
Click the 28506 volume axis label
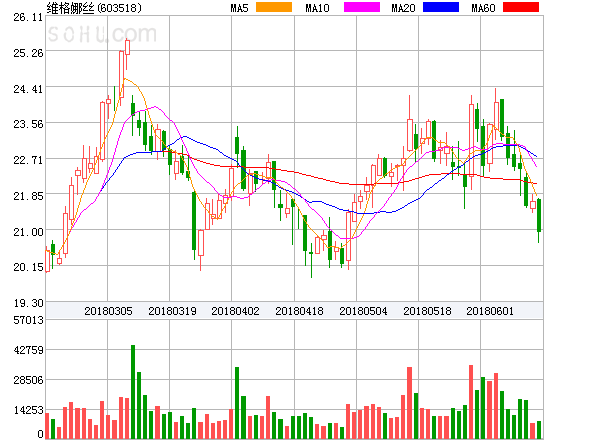tap(28, 380)
